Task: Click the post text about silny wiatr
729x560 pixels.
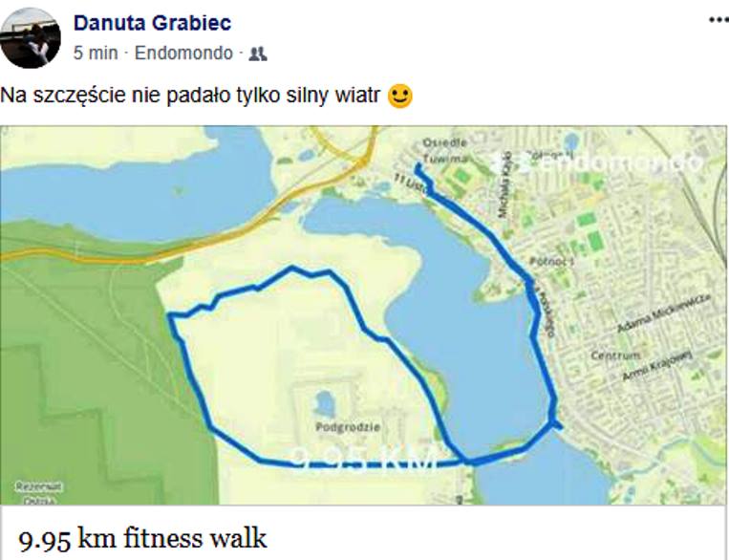Action: (190, 96)
